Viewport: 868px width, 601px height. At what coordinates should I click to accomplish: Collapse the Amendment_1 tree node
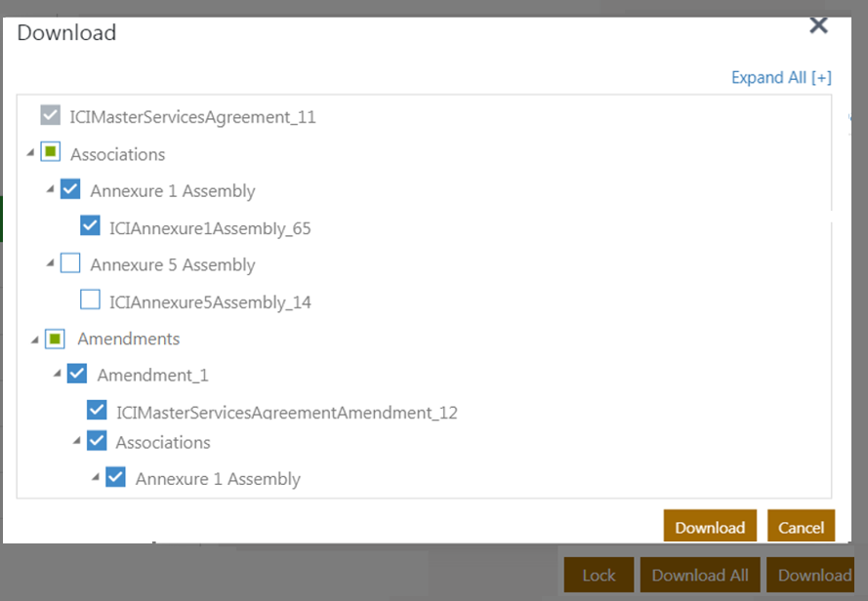coord(57,376)
